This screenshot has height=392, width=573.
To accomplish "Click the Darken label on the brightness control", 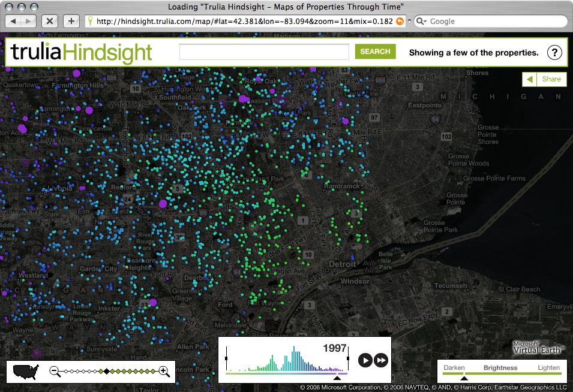I will (454, 367).
